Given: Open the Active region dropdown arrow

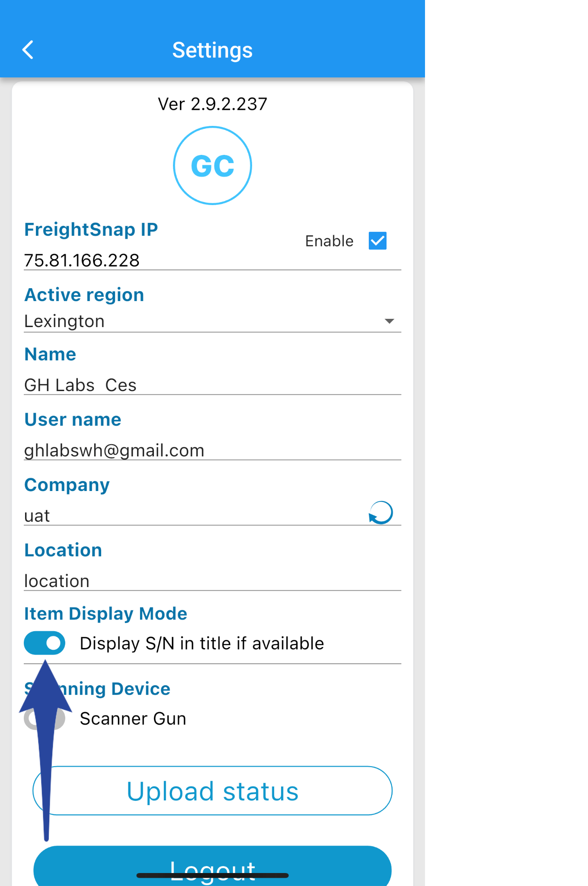Looking at the screenshot, I should pyautogui.click(x=389, y=321).
